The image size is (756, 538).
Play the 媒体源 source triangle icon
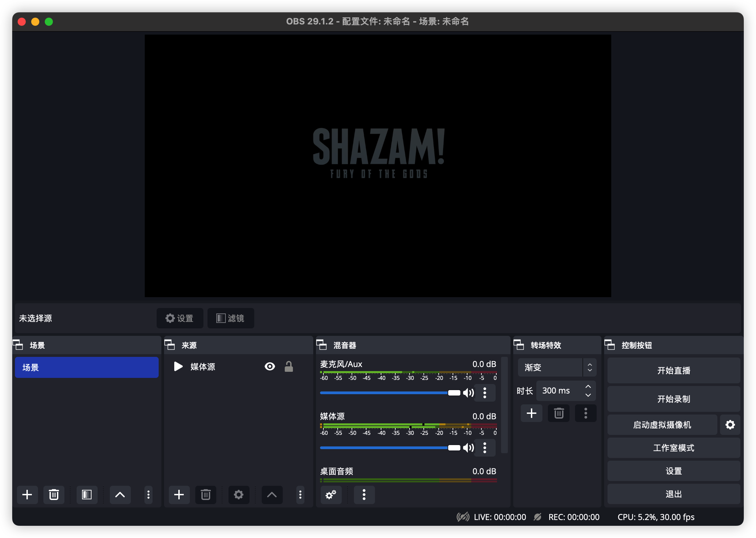(178, 366)
